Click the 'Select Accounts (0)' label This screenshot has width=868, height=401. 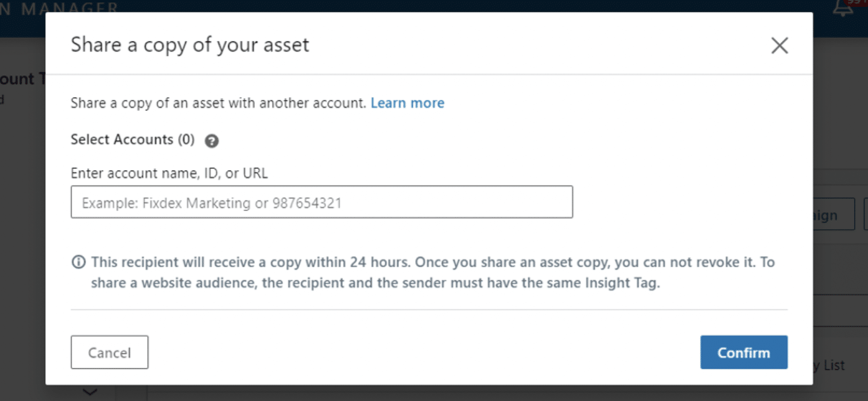(133, 140)
